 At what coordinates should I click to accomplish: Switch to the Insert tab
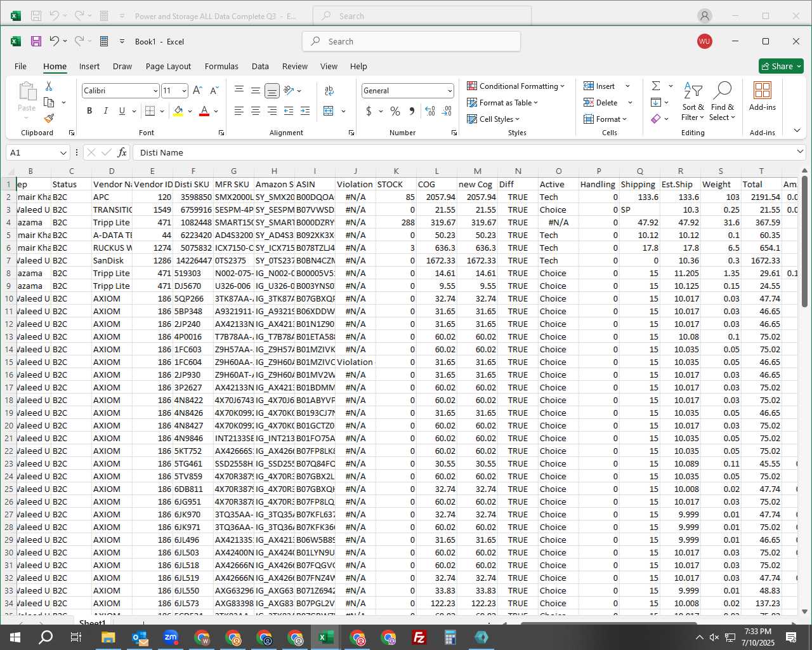pyautogui.click(x=89, y=66)
